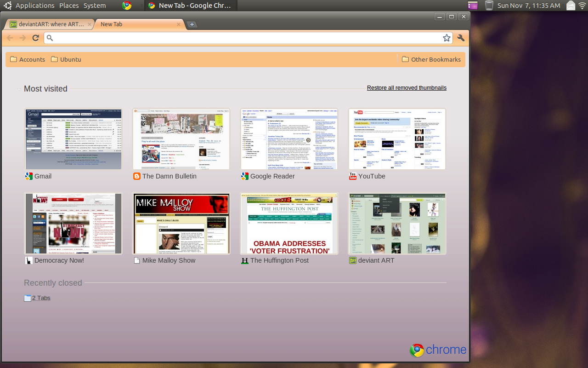Click the Huffington Post favicon
This screenshot has width=588, height=368.
[x=244, y=260]
